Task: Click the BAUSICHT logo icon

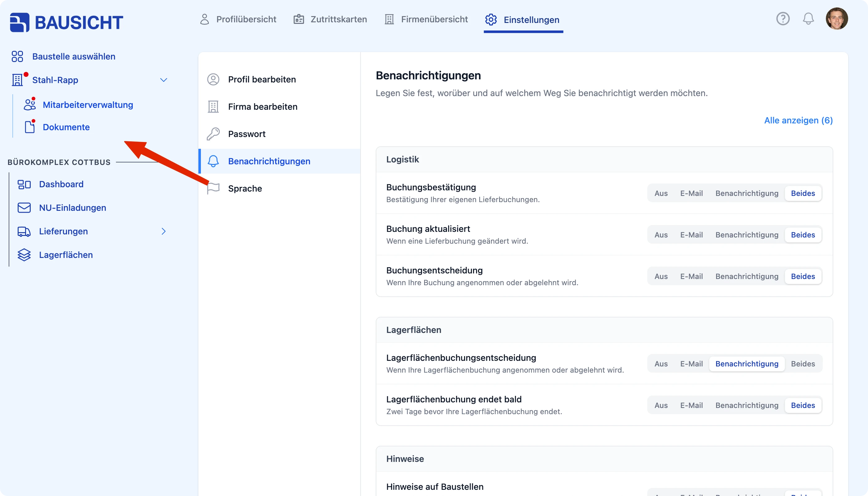Action: 20,23
